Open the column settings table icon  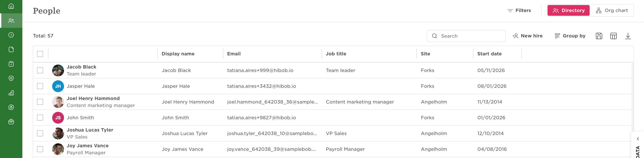[614, 36]
